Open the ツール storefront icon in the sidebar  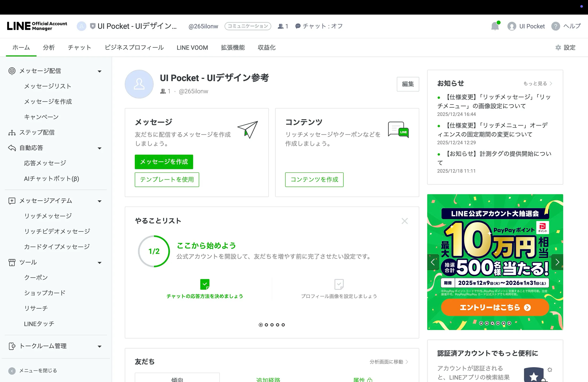tap(12, 262)
